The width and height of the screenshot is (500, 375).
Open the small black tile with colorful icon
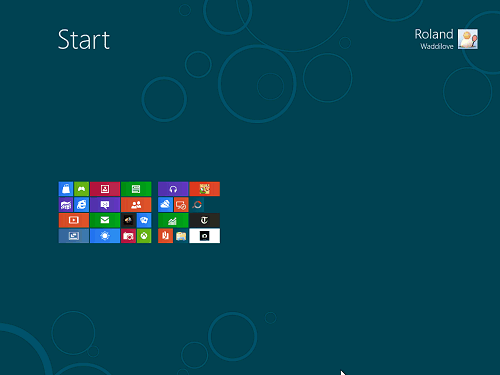click(x=128, y=220)
